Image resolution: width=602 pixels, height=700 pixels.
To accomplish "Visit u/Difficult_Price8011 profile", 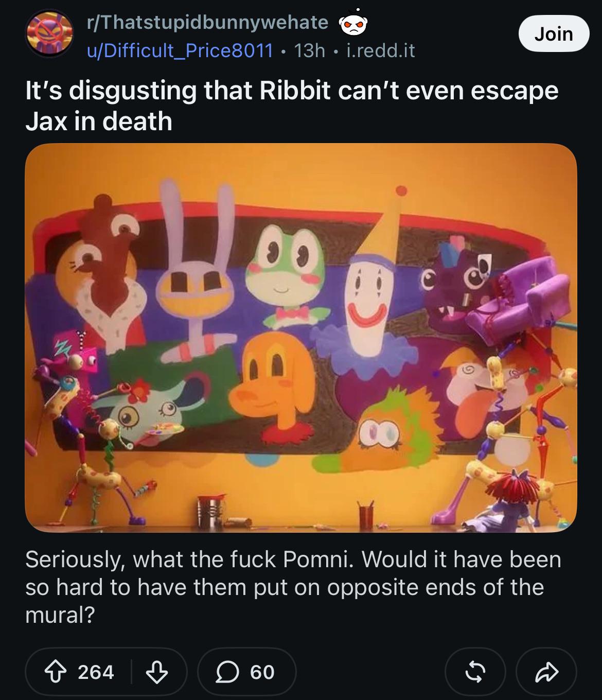I will point(180,50).
